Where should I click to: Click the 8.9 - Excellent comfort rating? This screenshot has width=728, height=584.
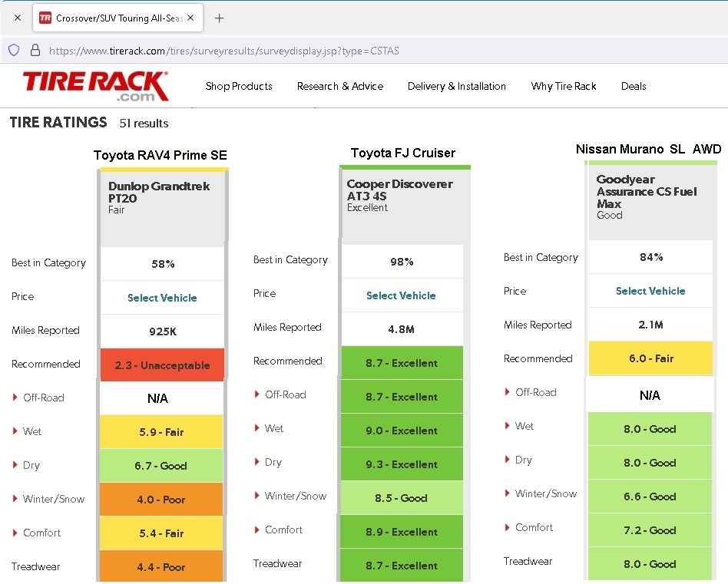402,532
